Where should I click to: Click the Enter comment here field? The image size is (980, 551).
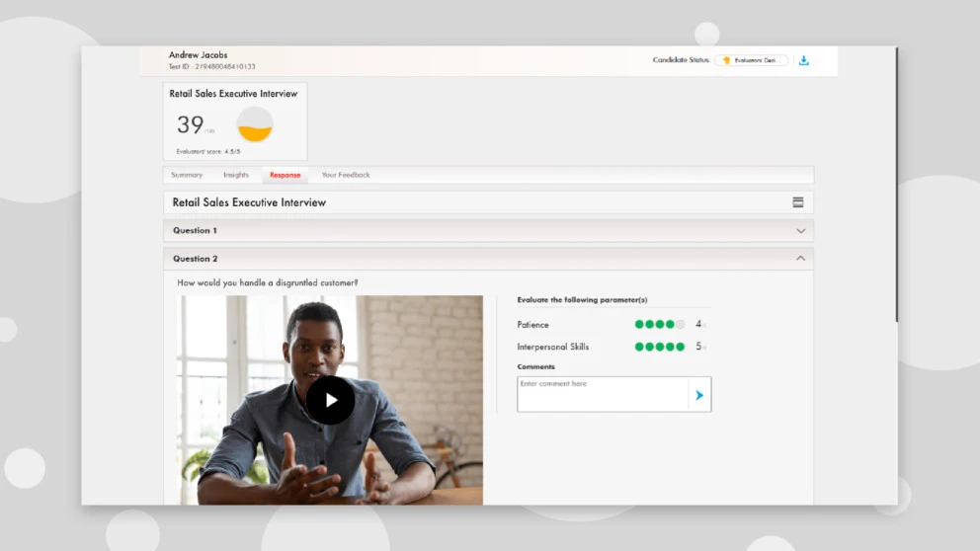602,394
